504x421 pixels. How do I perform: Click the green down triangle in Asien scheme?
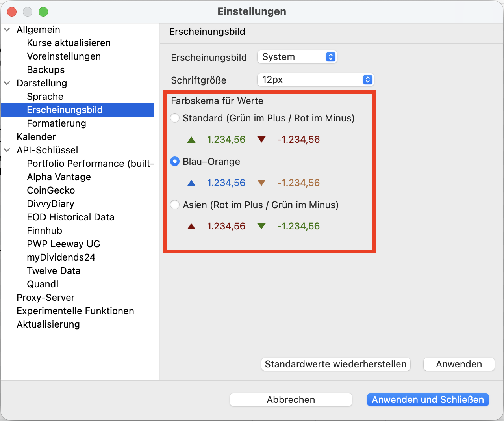click(261, 226)
